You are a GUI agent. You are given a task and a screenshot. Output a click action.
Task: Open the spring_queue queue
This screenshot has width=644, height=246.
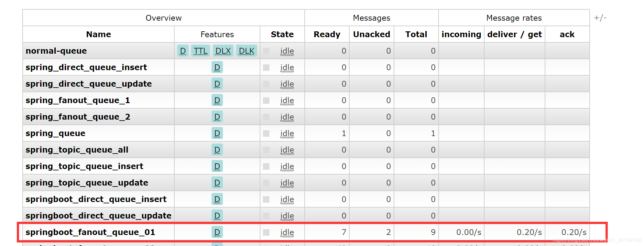point(55,133)
